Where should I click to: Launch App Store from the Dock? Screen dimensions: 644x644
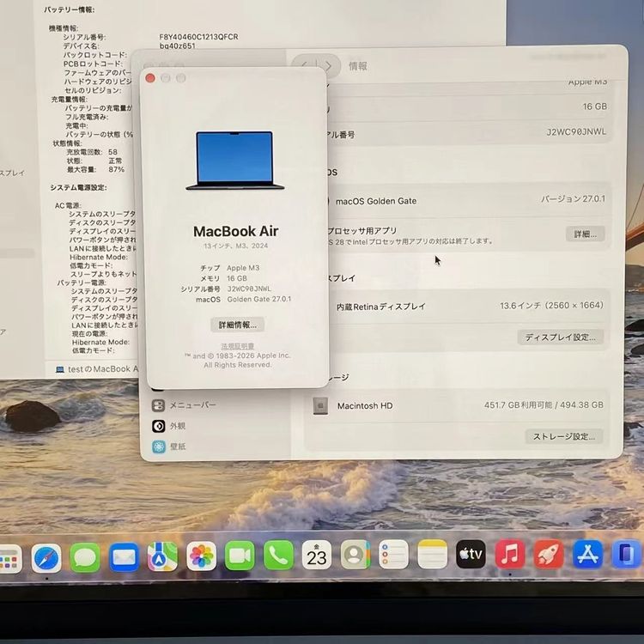[x=587, y=554]
